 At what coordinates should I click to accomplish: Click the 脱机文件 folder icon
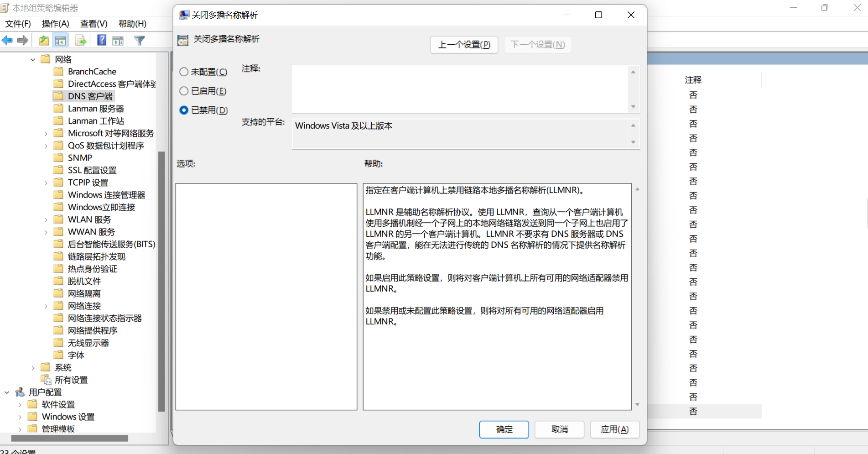tap(58, 281)
